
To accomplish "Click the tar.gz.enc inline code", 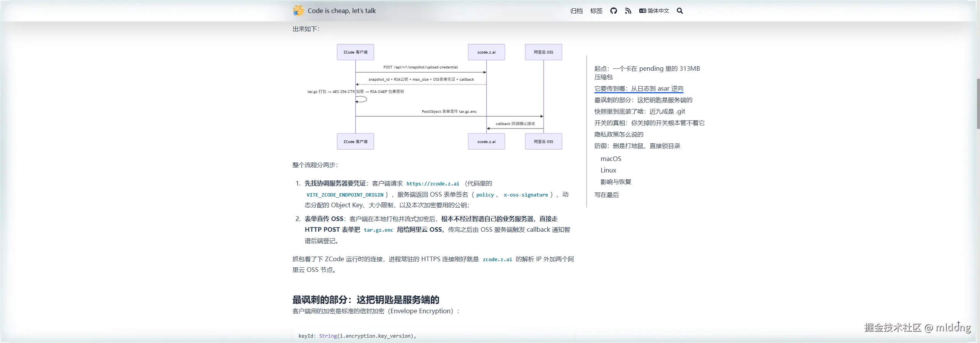I will click(378, 230).
